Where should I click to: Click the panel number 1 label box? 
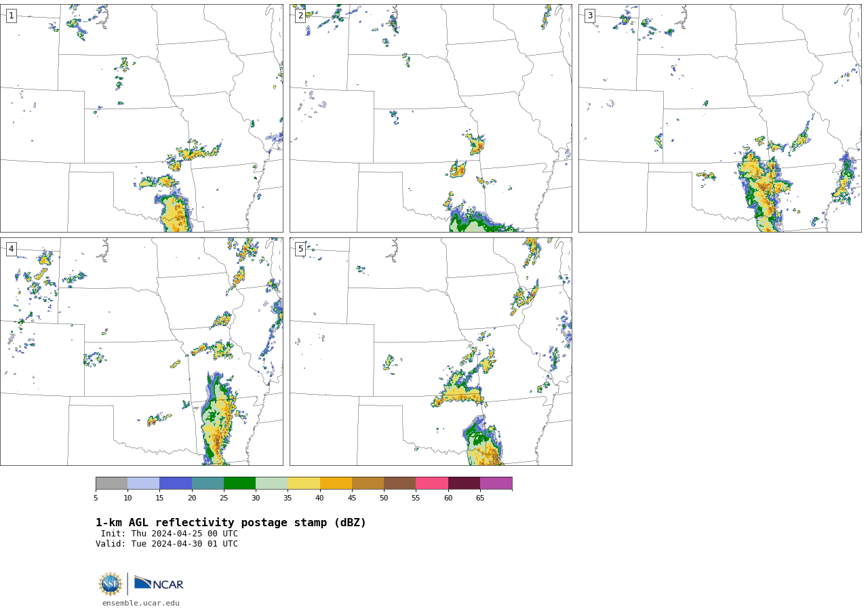[x=11, y=16]
